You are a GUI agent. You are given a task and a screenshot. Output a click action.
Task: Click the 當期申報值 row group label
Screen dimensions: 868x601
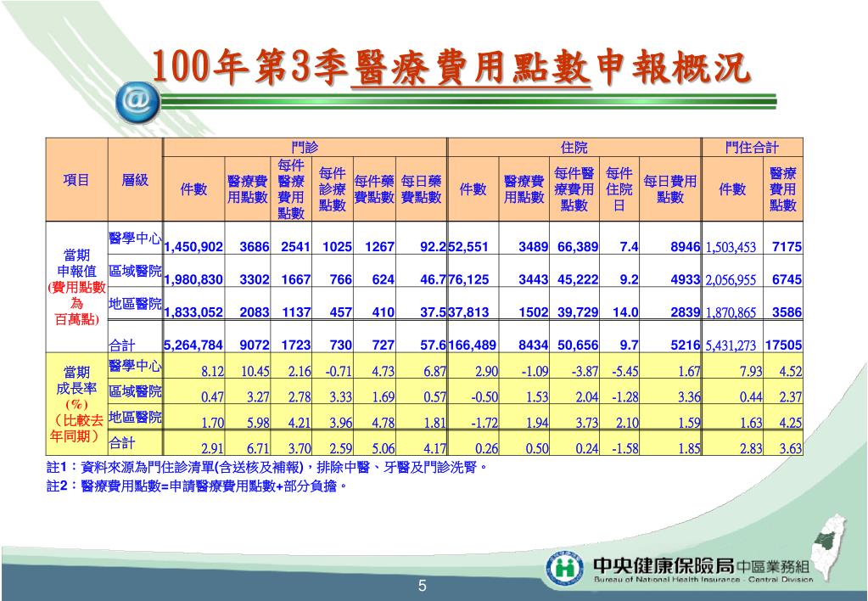(76, 287)
